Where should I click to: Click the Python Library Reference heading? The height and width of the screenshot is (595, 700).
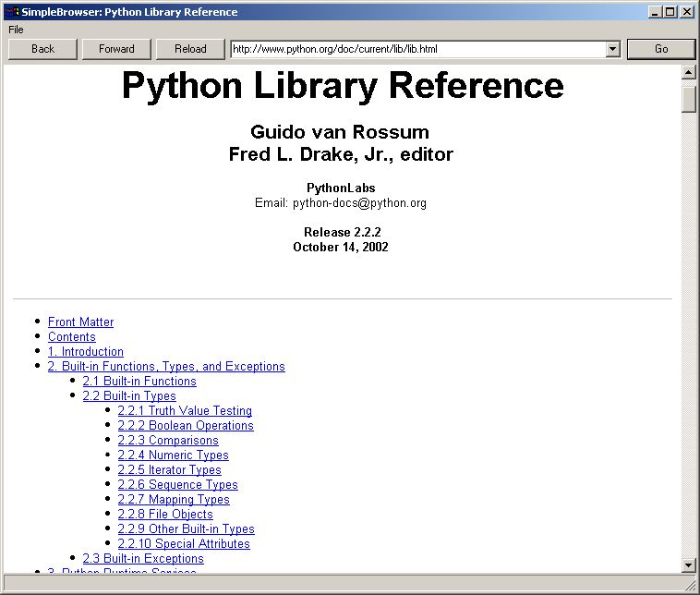point(343,85)
